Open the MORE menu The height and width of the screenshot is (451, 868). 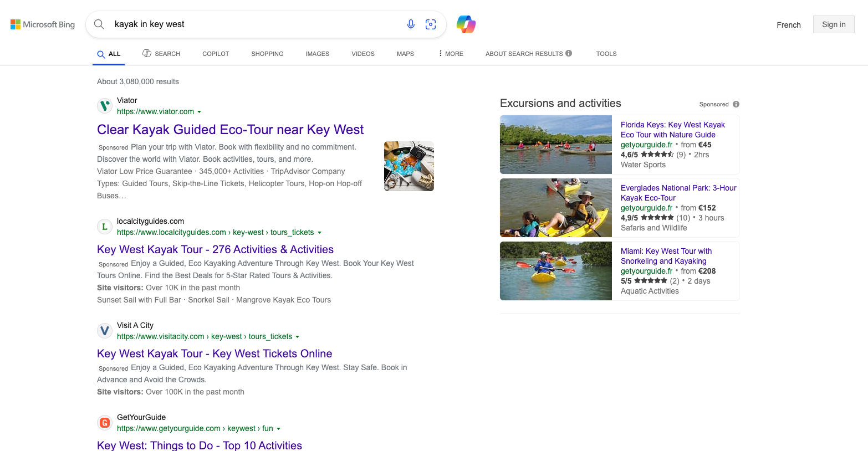(x=451, y=54)
